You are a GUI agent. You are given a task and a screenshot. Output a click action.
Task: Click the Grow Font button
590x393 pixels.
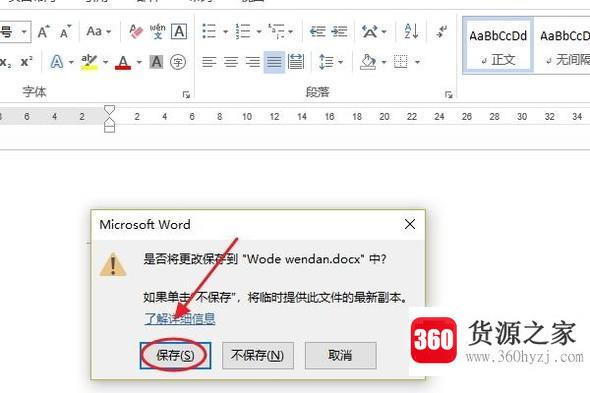click(44, 32)
